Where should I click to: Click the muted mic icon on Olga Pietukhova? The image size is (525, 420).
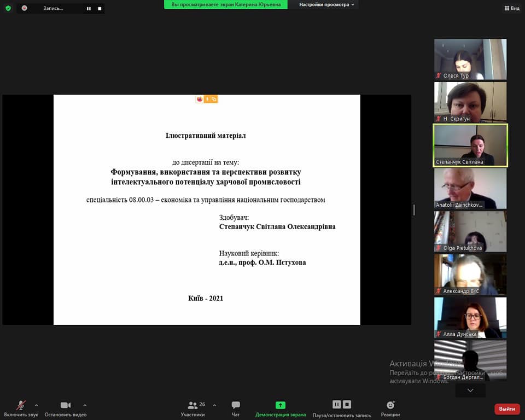click(438, 248)
